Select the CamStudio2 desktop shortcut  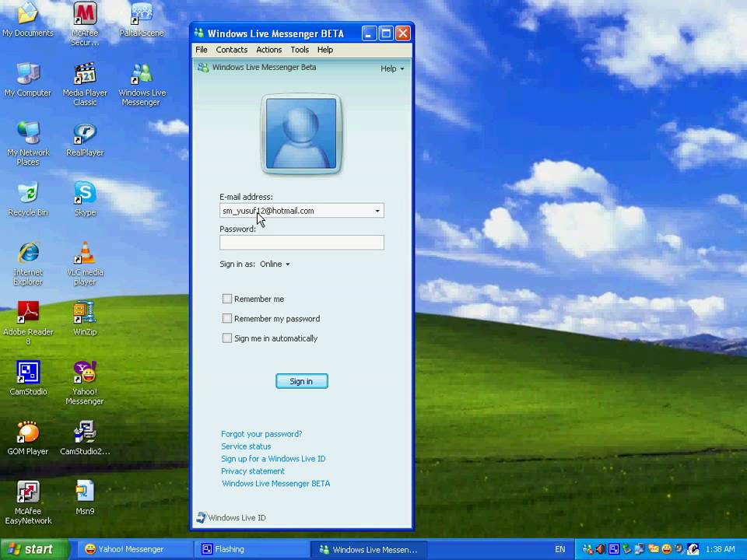pyautogui.click(x=85, y=438)
